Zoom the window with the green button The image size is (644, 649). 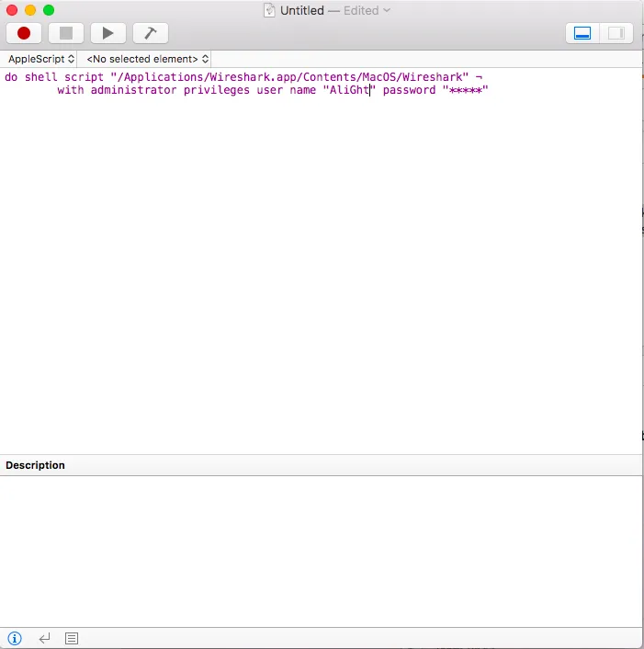(x=49, y=10)
